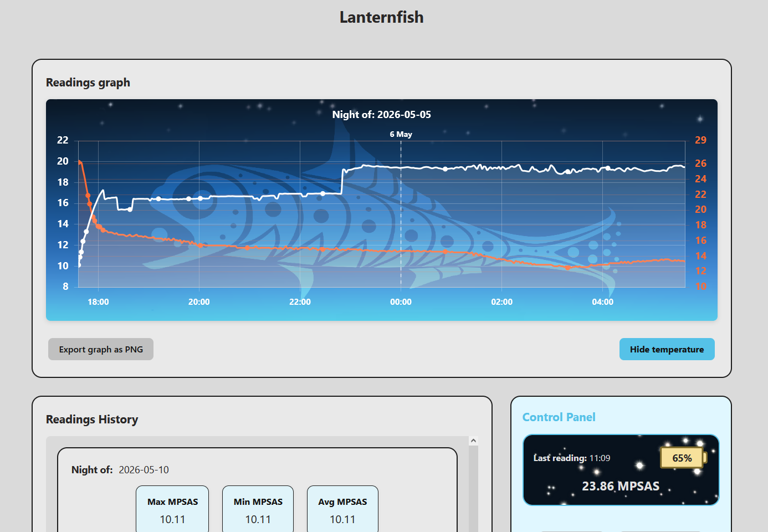
Task: Toggle the Hide temperature button
Action: click(667, 349)
